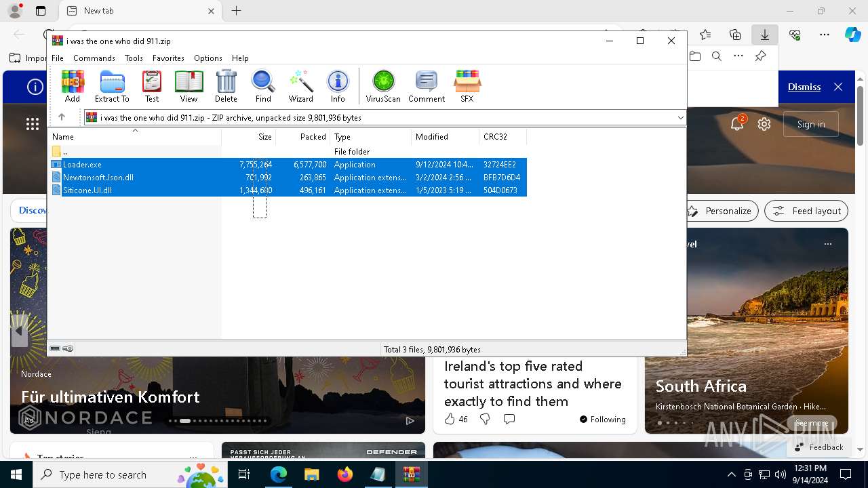Dismiss the notification banner link
The height and width of the screenshot is (488, 868).
tap(804, 87)
